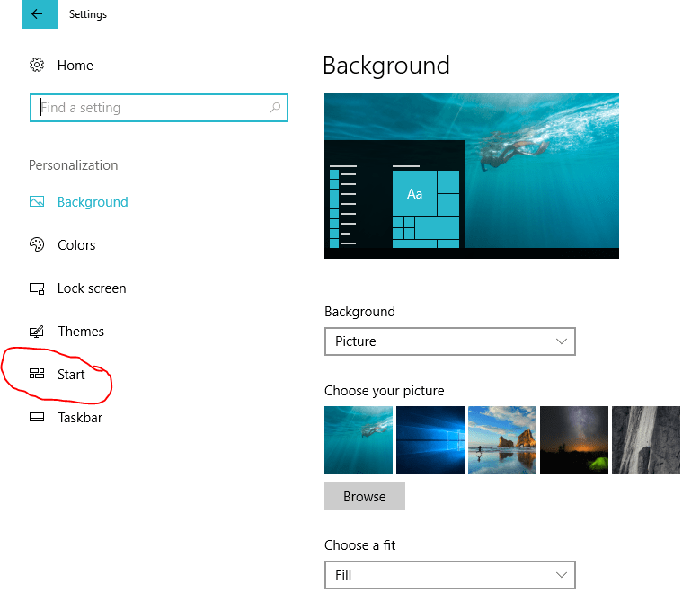Open Taskbar settings page
Viewport: 700px width, 602px height.
point(80,417)
